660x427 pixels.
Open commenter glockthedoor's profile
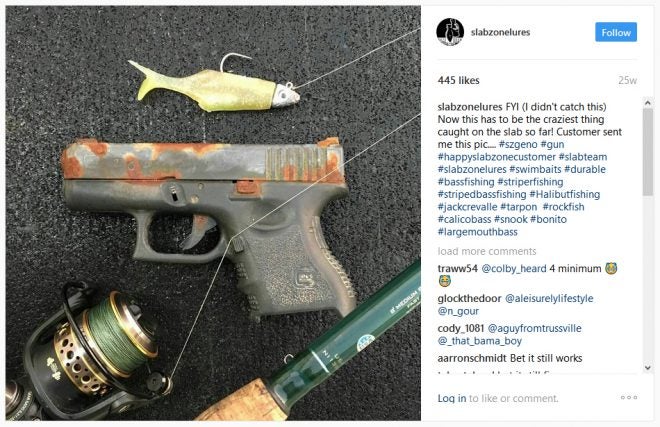pyautogui.click(x=469, y=299)
